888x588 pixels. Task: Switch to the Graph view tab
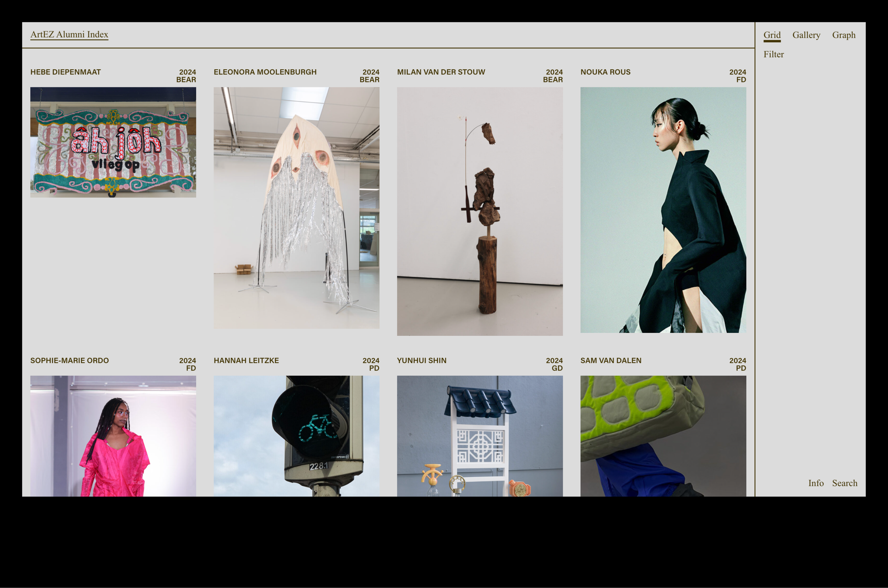[844, 35]
